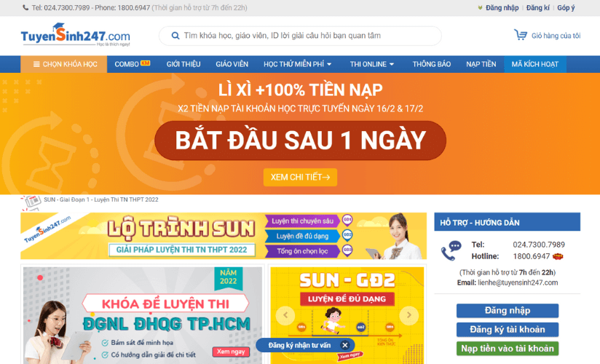Advance SUN-GĐ2 carousel with right arrow
This screenshot has height=364, width=600.
[408, 315]
